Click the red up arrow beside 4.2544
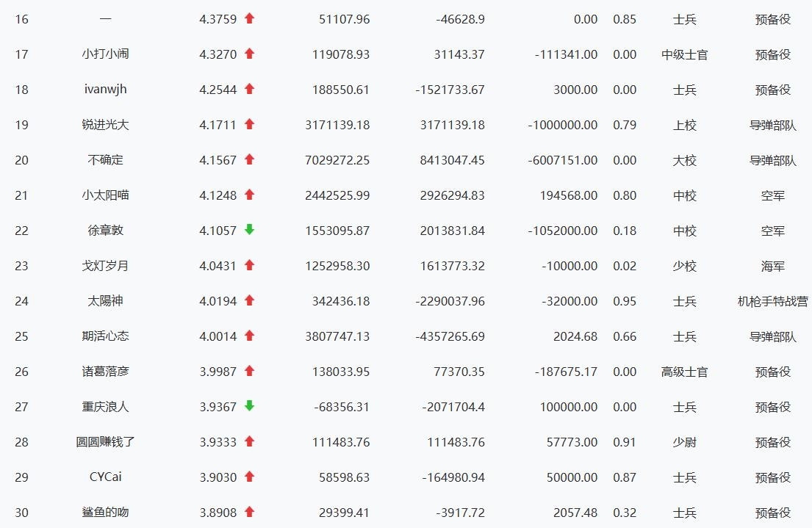Image resolution: width=812 pixels, height=528 pixels. [249, 90]
